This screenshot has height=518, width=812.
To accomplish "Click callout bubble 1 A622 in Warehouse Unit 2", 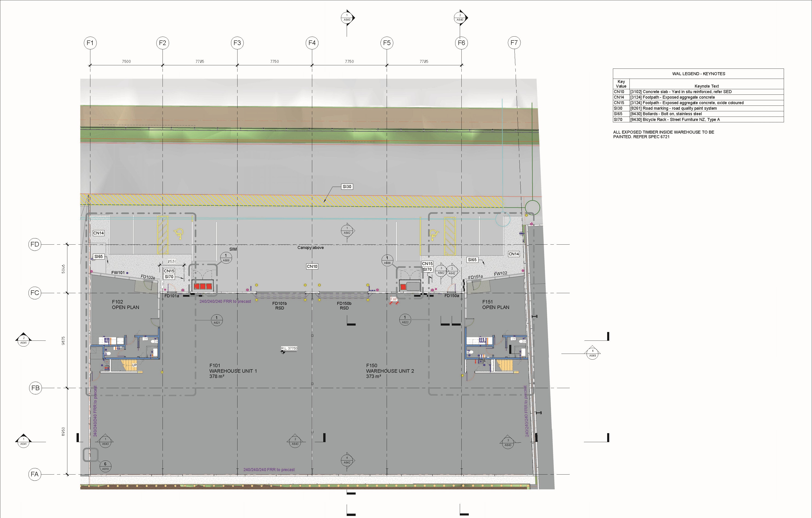I will [x=405, y=319].
